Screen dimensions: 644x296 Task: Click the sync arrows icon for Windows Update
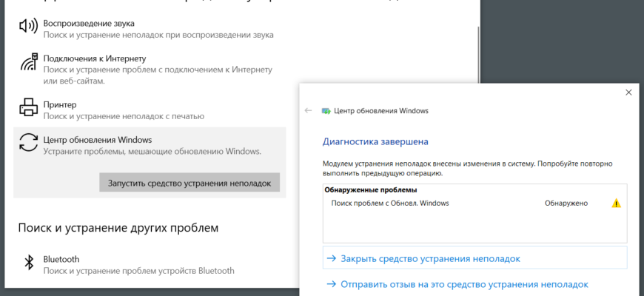(x=29, y=143)
